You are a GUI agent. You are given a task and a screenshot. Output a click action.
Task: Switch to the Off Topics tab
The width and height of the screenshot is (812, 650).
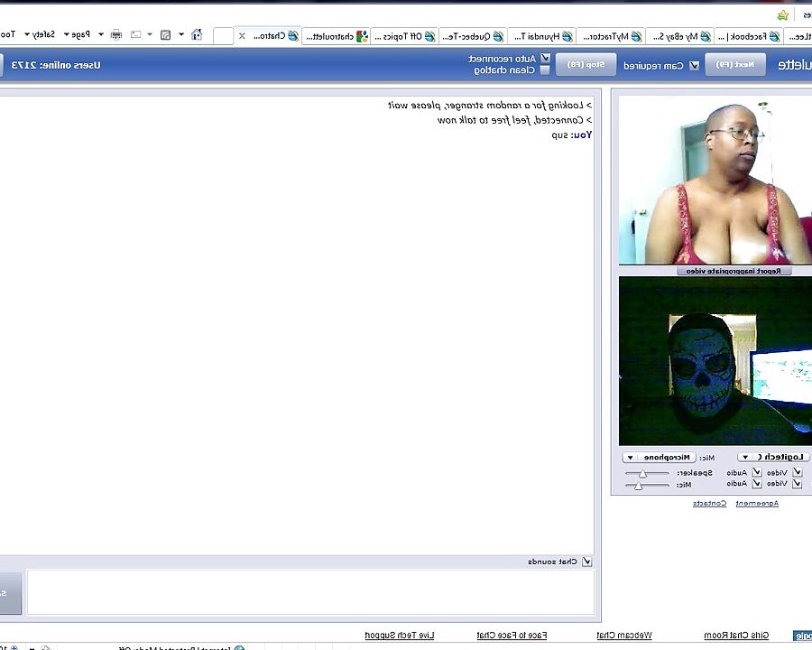point(404,36)
